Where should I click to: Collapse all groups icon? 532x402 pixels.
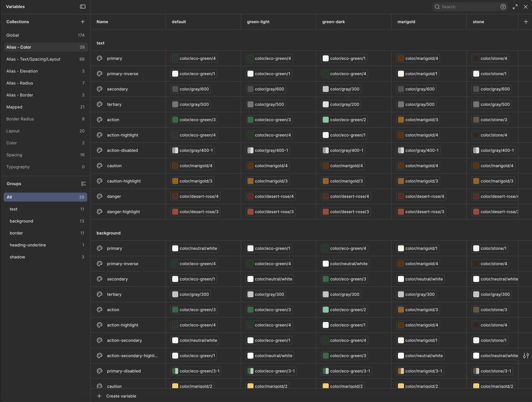click(83, 184)
